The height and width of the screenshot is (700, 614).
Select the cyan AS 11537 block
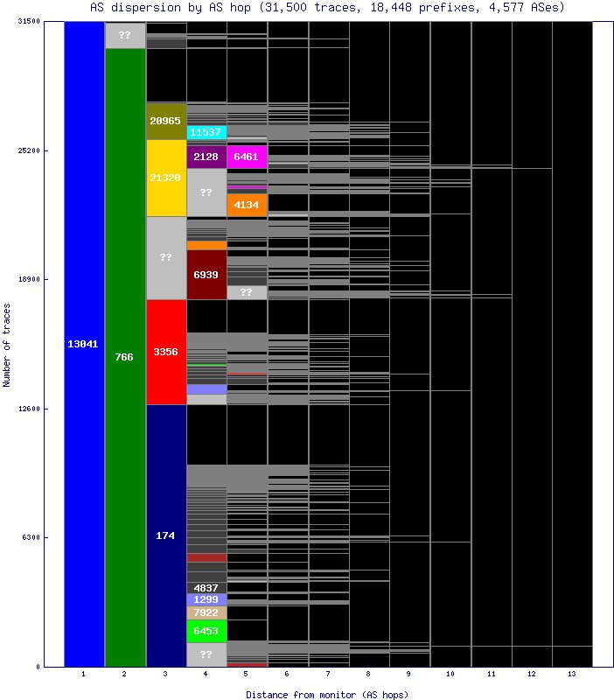pos(206,132)
